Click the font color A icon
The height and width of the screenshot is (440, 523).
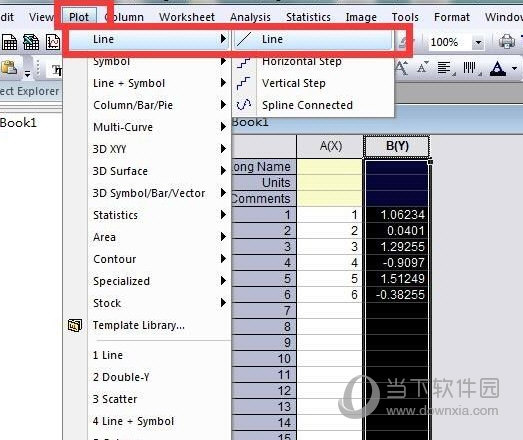498,69
